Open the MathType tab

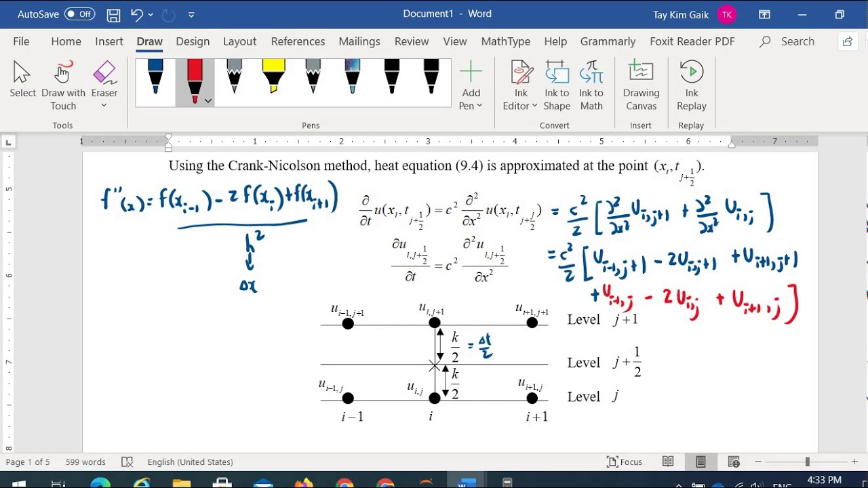(505, 41)
